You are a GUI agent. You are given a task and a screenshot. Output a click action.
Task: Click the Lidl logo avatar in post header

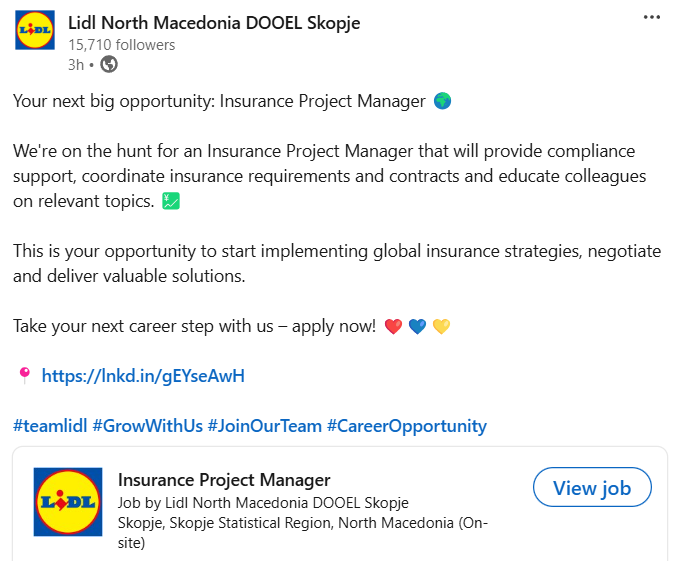[x=35, y=31]
